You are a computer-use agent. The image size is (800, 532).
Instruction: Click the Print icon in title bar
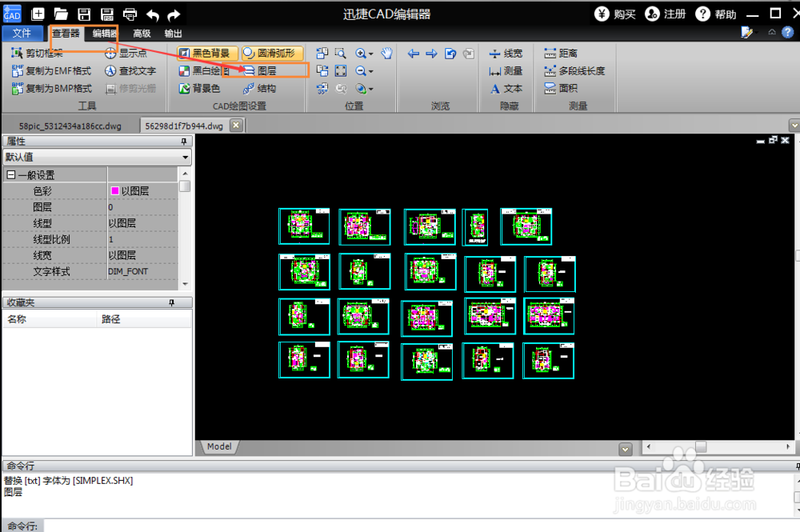[x=130, y=14]
